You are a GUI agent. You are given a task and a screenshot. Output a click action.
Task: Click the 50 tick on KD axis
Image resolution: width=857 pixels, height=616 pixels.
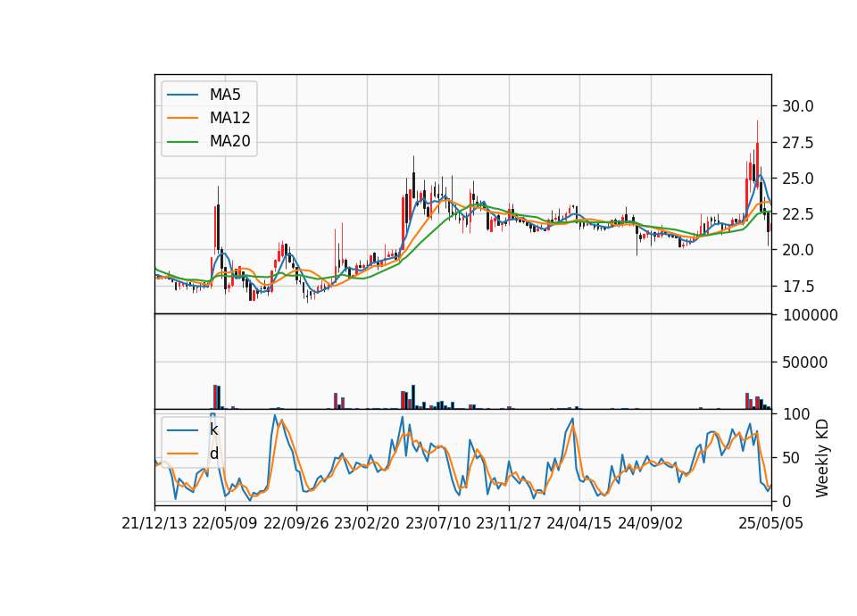click(x=790, y=457)
